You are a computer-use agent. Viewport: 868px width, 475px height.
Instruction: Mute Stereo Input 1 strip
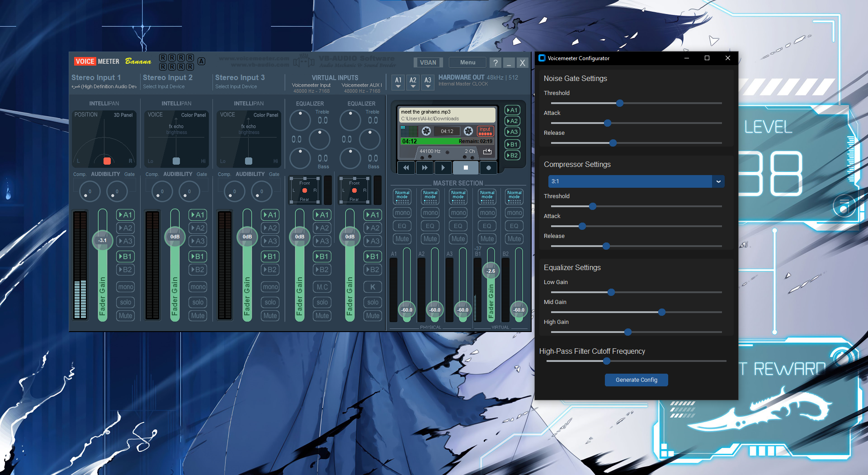coord(126,316)
